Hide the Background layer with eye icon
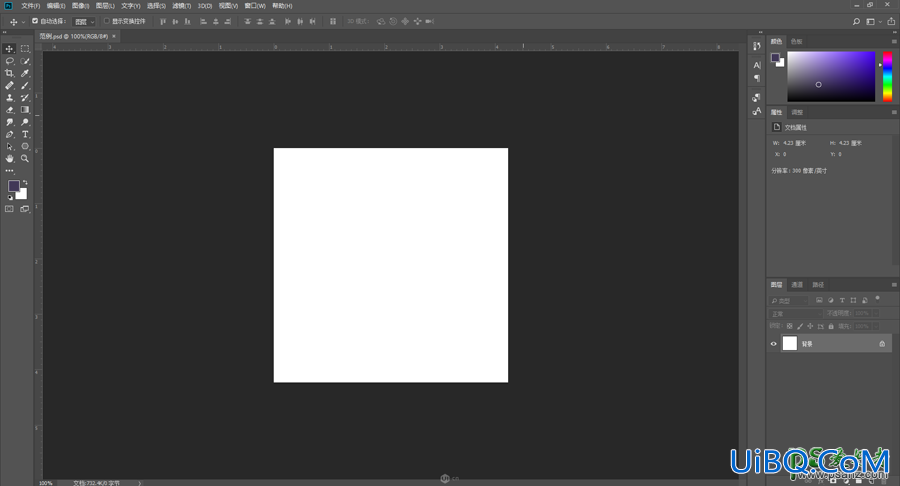Viewport: 900px width, 486px height. click(773, 344)
